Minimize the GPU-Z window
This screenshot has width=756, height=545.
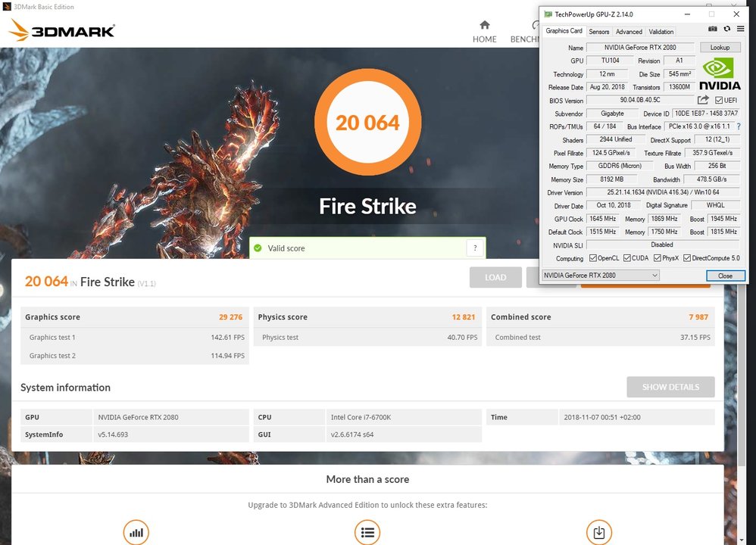click(x=687, y=14)
